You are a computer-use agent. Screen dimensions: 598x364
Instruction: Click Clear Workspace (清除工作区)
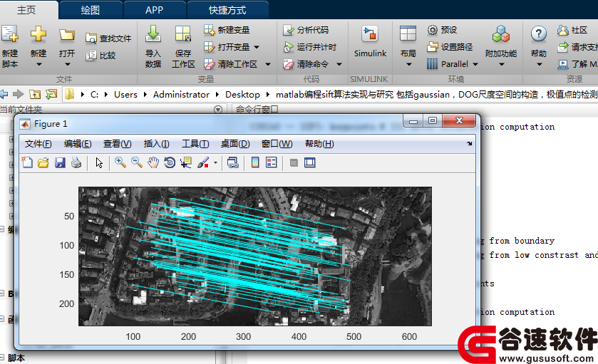[230, 64]
